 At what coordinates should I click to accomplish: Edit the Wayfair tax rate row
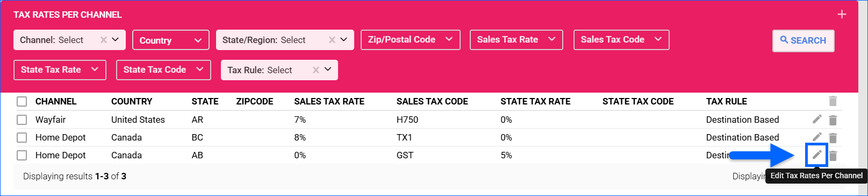817,119
